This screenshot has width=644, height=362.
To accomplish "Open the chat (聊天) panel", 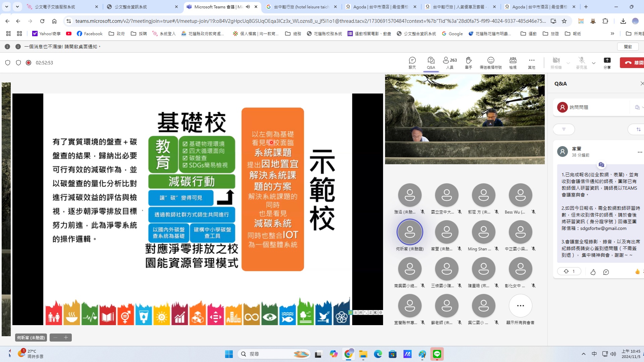I will point(412,62).
